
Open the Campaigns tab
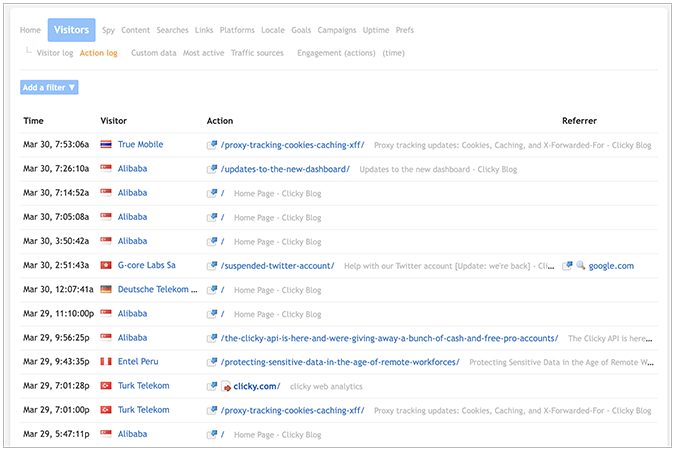pyautogui.click(x=337, y=30)
